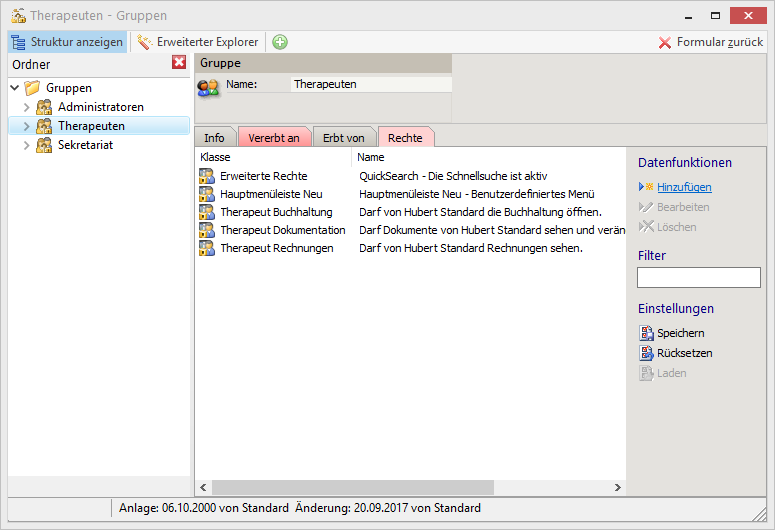775x530 pixels.
Task: Click the Hinzufügen link
Action: [684, 187]
